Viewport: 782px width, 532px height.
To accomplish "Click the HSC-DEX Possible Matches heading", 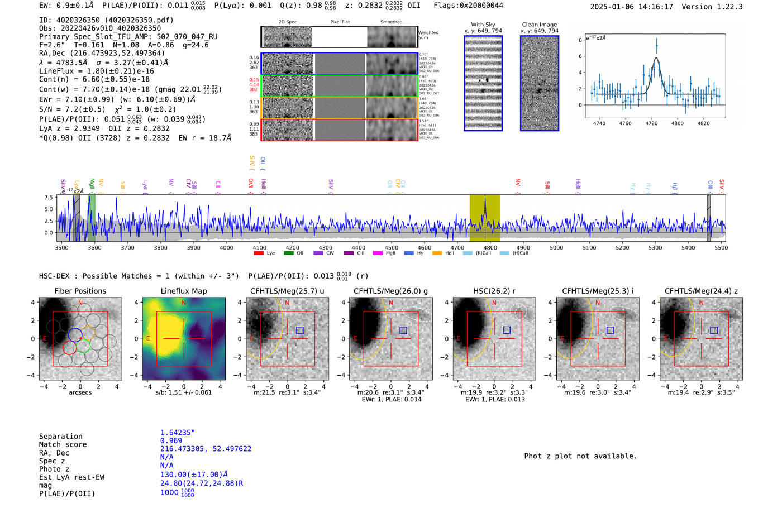I will click(x=139, y=276).
